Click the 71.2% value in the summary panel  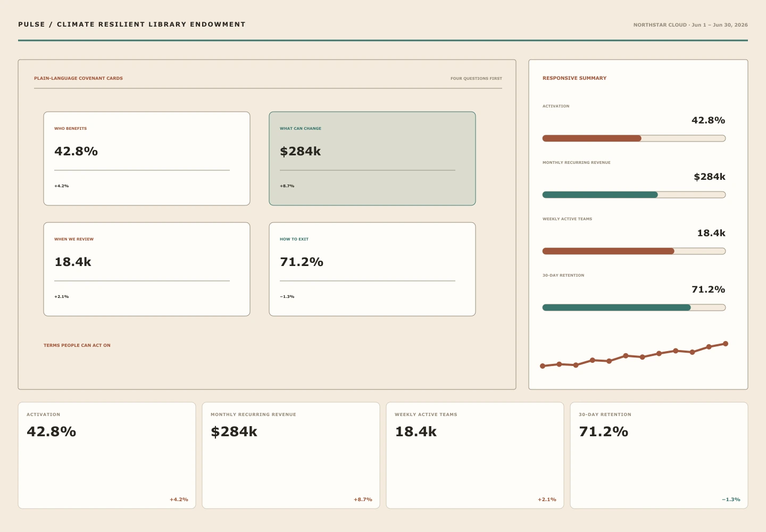click(x=708, y=289)
